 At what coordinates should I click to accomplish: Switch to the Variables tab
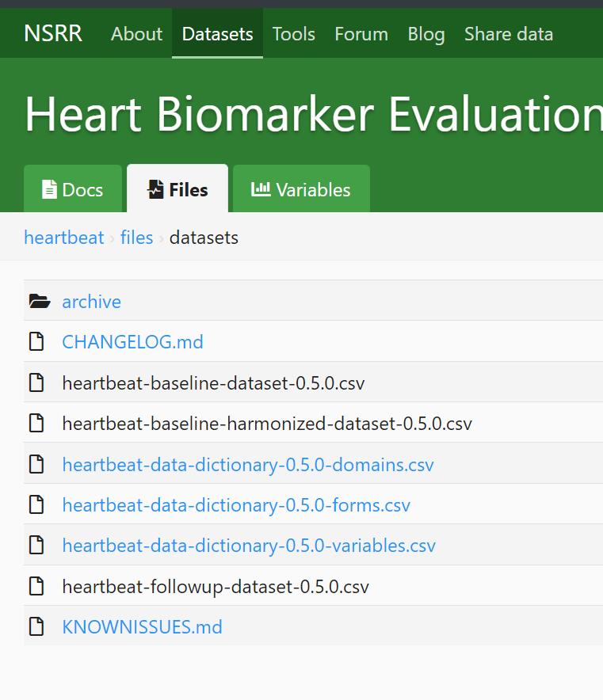pyautogui.click(x=300, y=189)
